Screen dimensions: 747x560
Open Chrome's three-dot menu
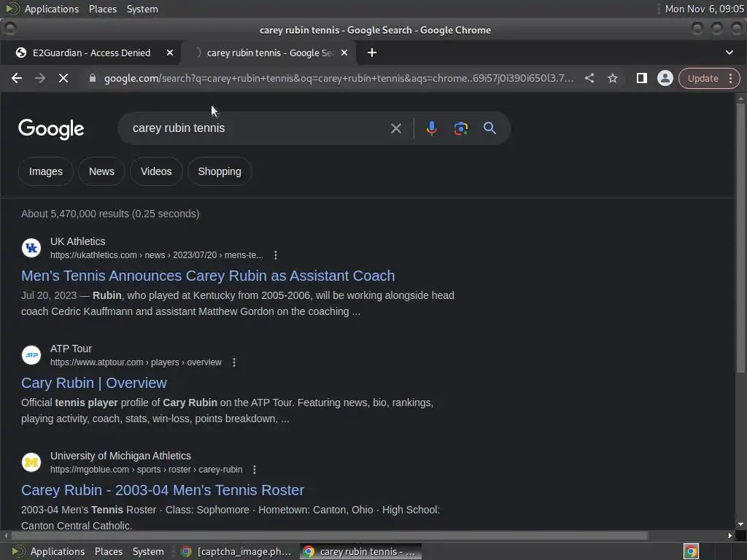tap(731, 78)
